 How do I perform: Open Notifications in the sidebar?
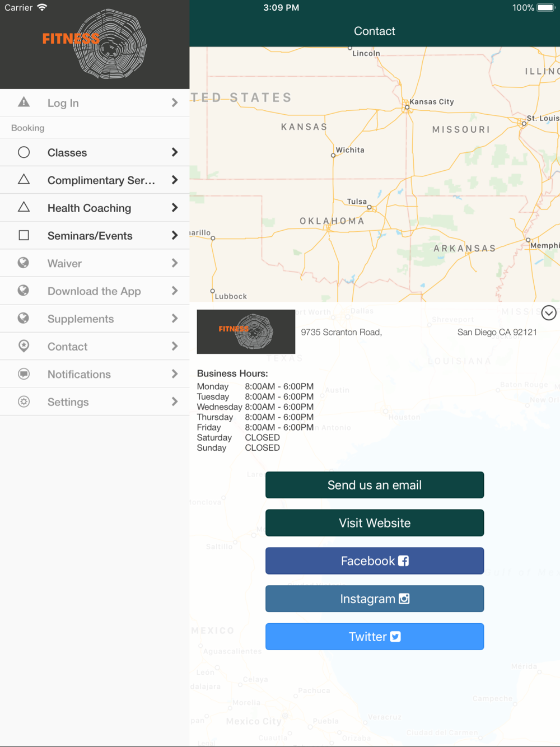[95, 374]
